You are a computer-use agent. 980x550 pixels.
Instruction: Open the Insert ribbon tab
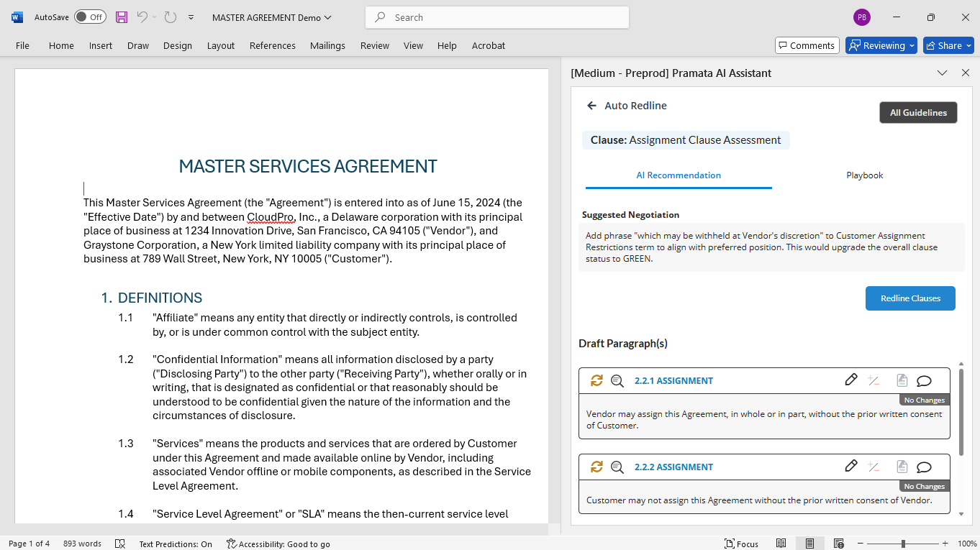pyautogui.click(x=101, y=45)
